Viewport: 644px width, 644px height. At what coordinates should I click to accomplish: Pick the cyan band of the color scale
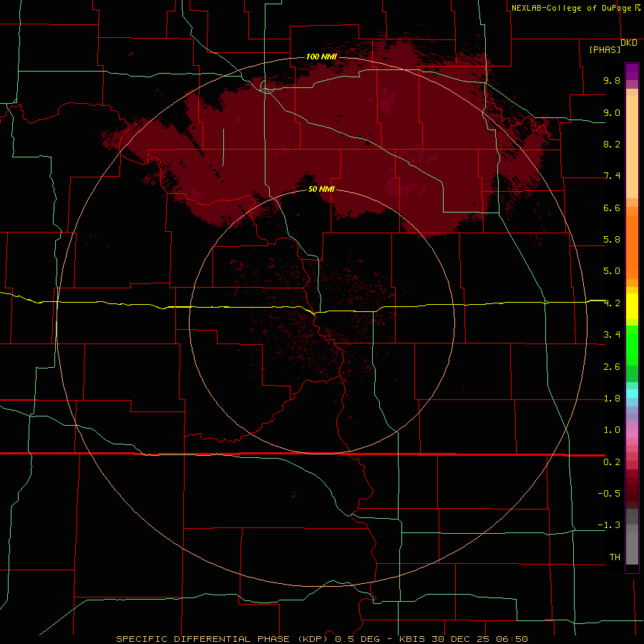click(x=632, y=394)
